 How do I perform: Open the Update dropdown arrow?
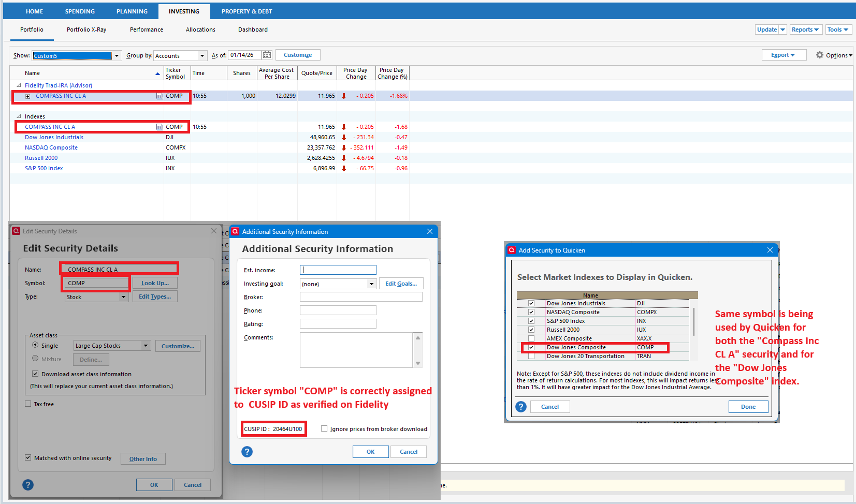pos(782,29)
